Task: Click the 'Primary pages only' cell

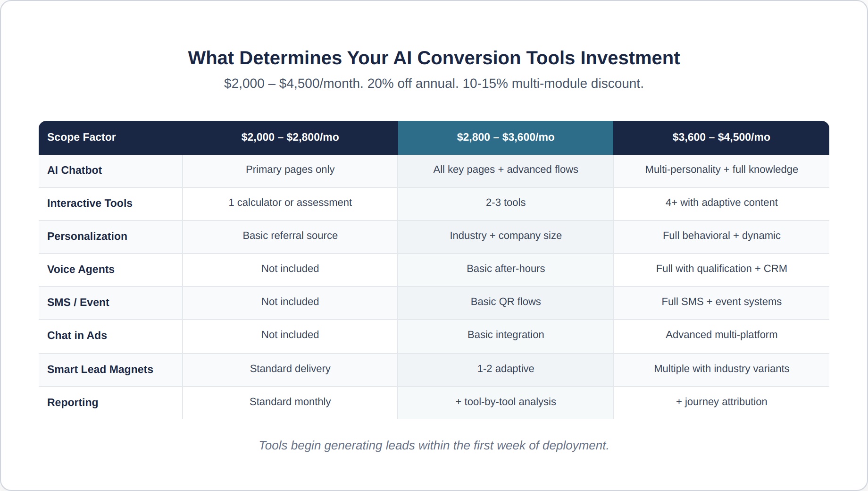Action: pyautogui.click(x=290, y=169)
